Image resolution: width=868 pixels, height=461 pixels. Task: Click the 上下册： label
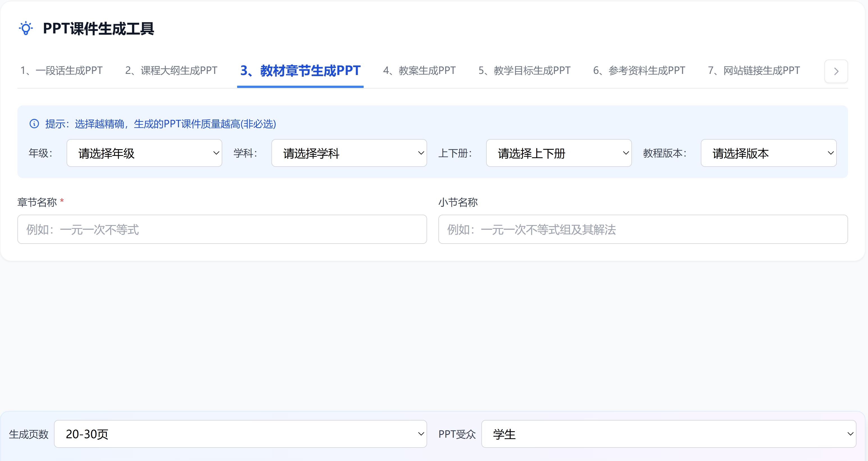[x=455, y=153]
